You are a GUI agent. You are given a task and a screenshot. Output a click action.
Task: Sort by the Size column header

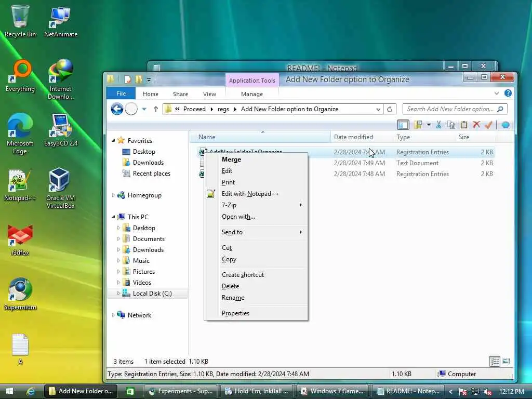(476, 137)
